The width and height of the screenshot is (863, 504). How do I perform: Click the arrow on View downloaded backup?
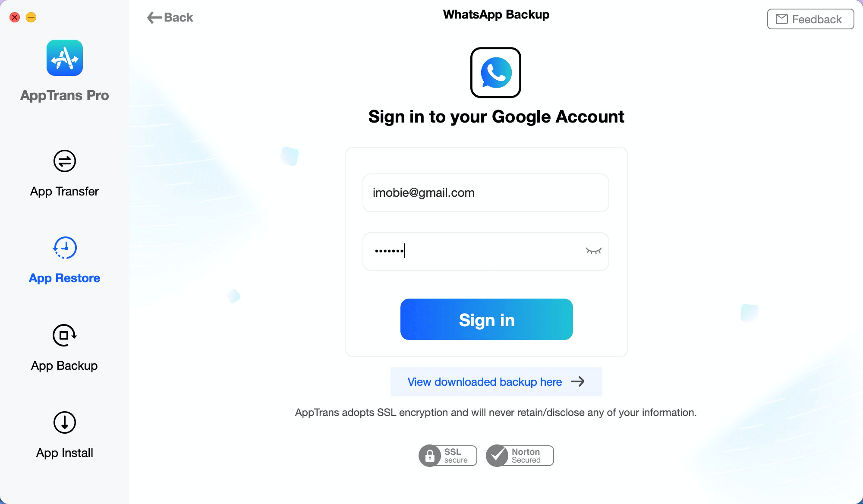(577, 381)
